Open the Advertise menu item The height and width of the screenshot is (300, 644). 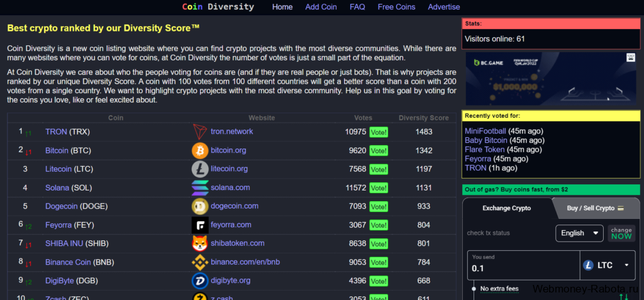(444, 7)
